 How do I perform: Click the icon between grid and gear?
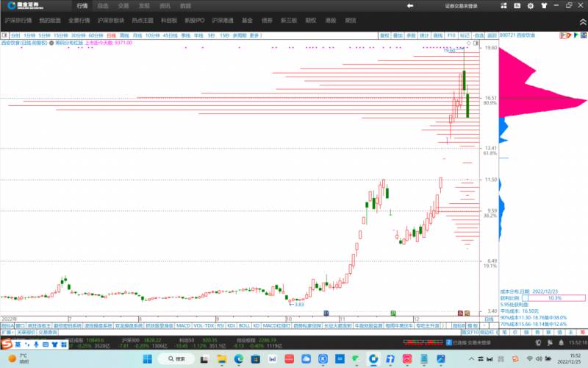(x=517, y=6)
